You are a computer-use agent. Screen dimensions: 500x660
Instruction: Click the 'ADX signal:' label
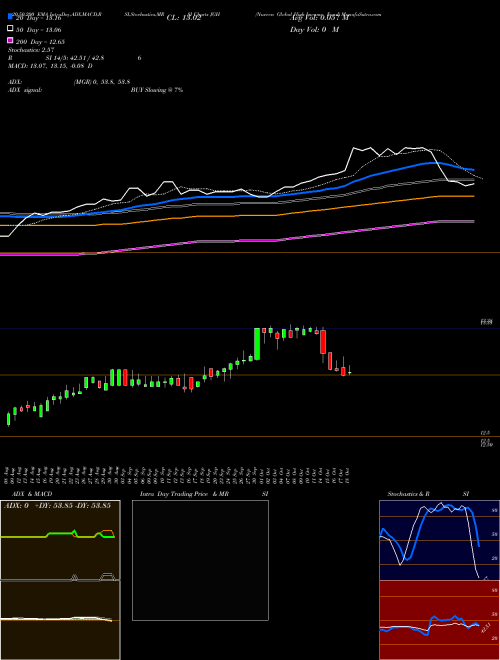25,90
